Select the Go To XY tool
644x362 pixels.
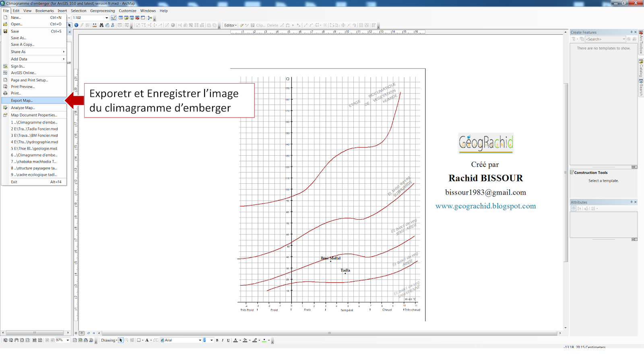coord(113,25)
